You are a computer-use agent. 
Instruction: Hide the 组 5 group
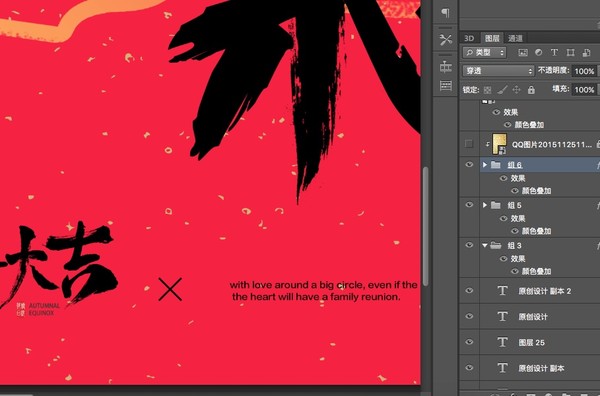click(x=469, y=205)
